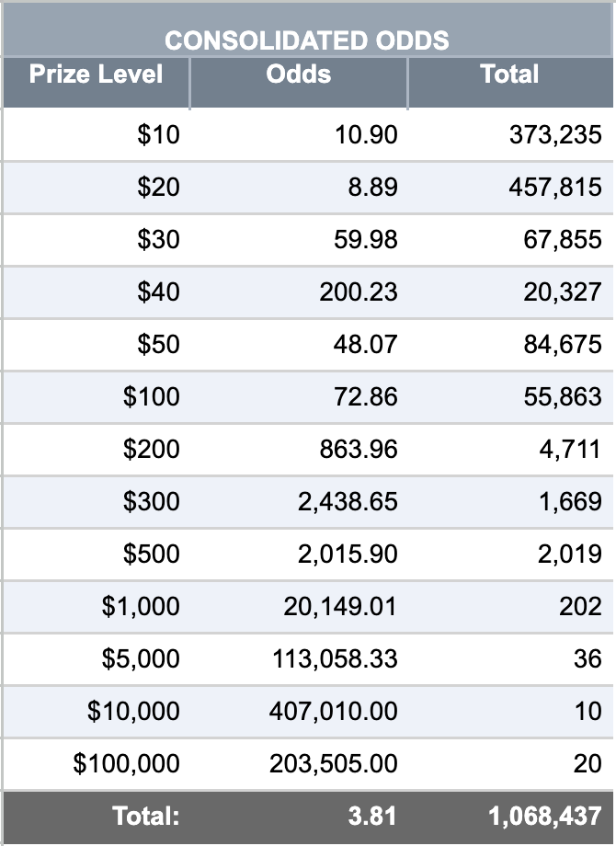Select the 55,863 total value
Viewport: 616px width, 846px height.
(x=563, y=396)
